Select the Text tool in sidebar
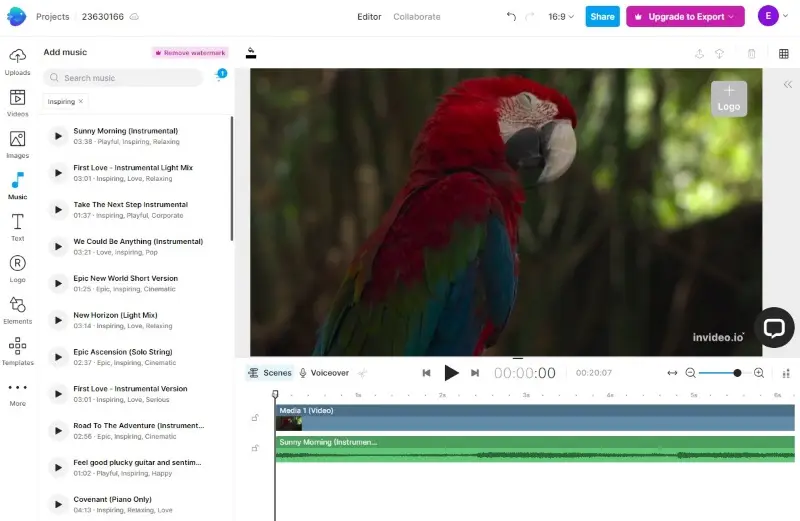Image resolution: width=800 pixels, height=521 pixels. point(17,226)
